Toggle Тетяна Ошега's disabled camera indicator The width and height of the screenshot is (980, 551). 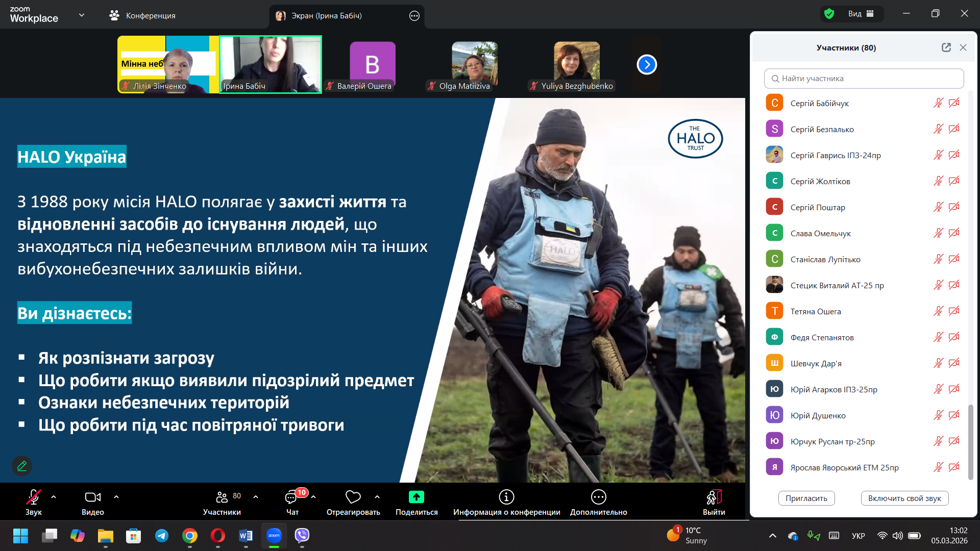coord(954,311)
